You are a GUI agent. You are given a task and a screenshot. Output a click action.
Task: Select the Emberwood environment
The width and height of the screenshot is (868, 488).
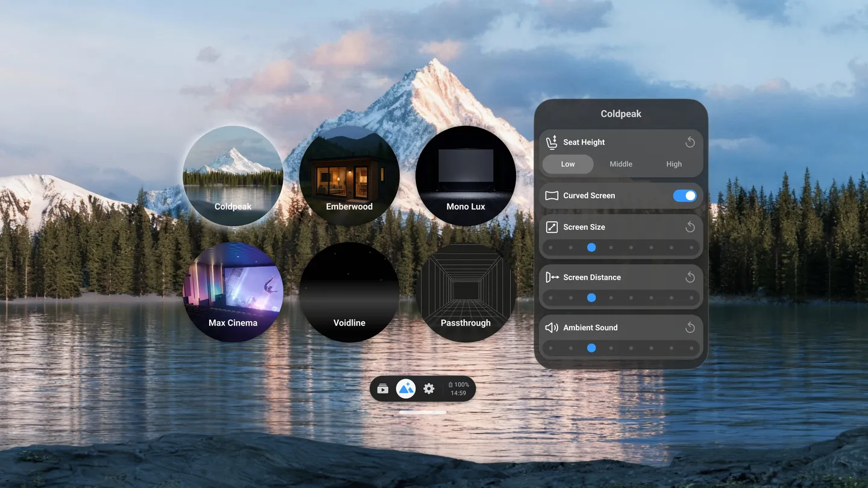pos(349,176)
